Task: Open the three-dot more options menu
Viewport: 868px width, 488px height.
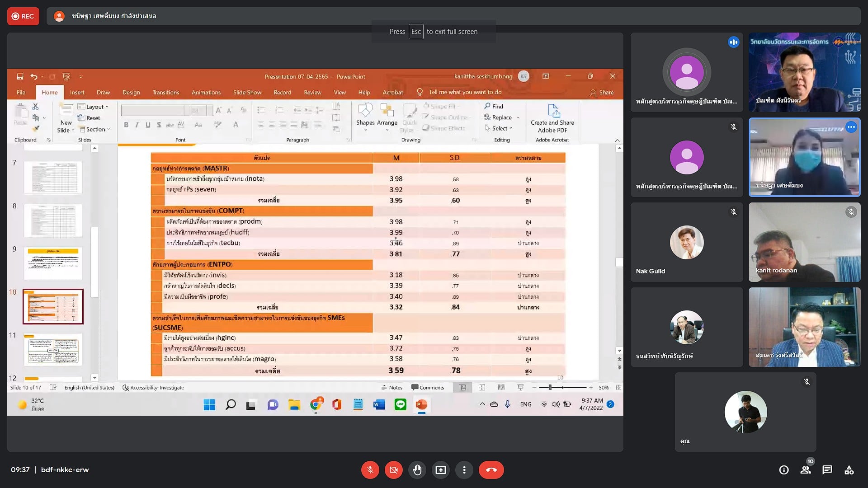Action: point(464,470)
